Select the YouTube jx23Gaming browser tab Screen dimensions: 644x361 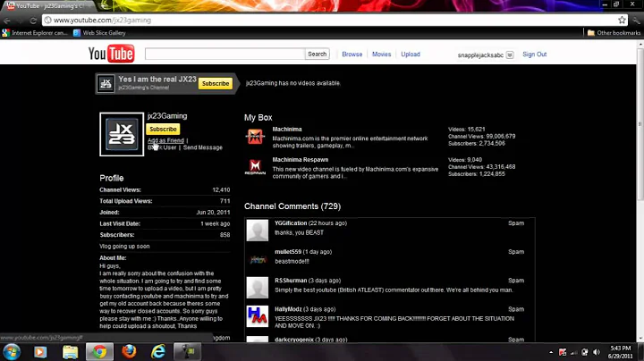[x=47, y=5]
